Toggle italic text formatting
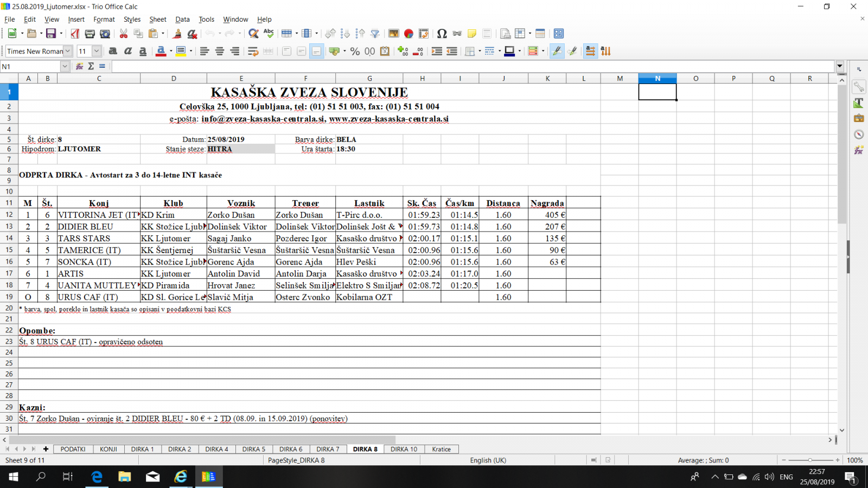This screenshot has width=868, height=488. (128, 51)
